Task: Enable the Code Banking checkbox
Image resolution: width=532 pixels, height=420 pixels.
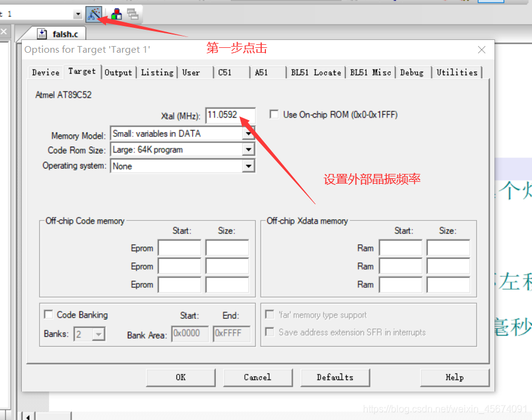Action: coord(48,315)
